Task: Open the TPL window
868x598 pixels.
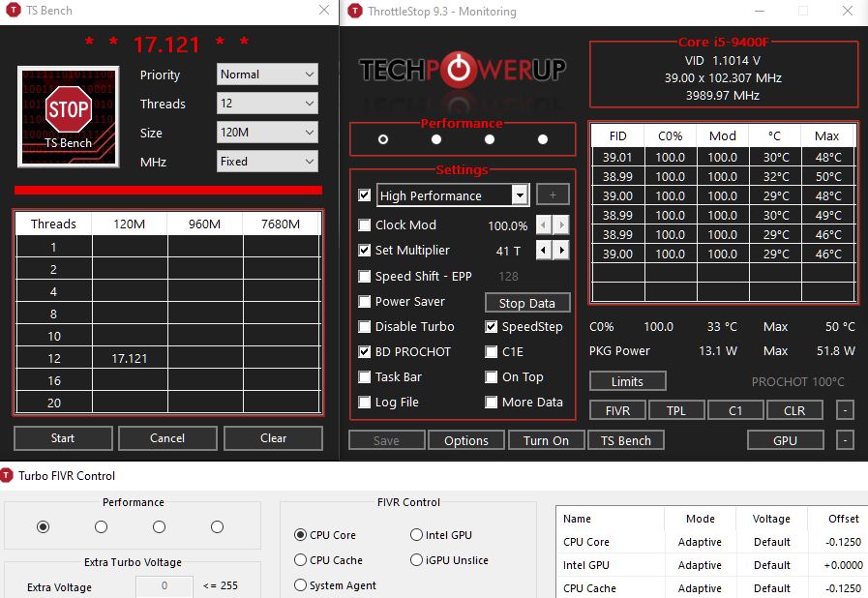Action: (676, 410)
